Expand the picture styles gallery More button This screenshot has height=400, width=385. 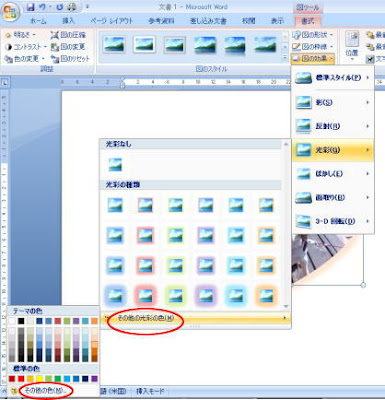coord(285,58)
